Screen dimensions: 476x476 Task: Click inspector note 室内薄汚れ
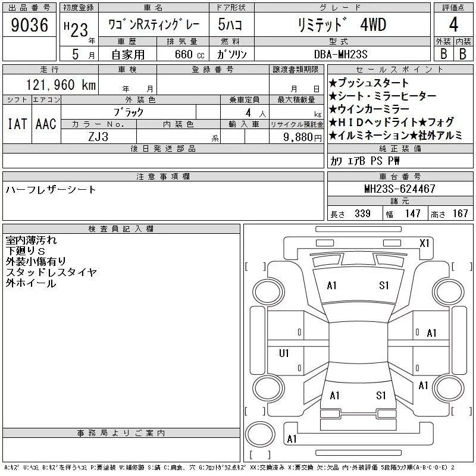31,240
